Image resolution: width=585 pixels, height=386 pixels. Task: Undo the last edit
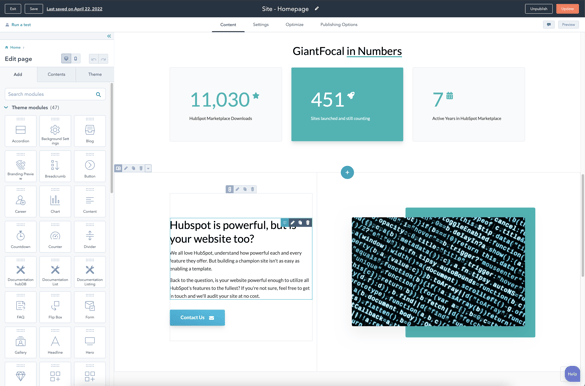pos(94,59)
